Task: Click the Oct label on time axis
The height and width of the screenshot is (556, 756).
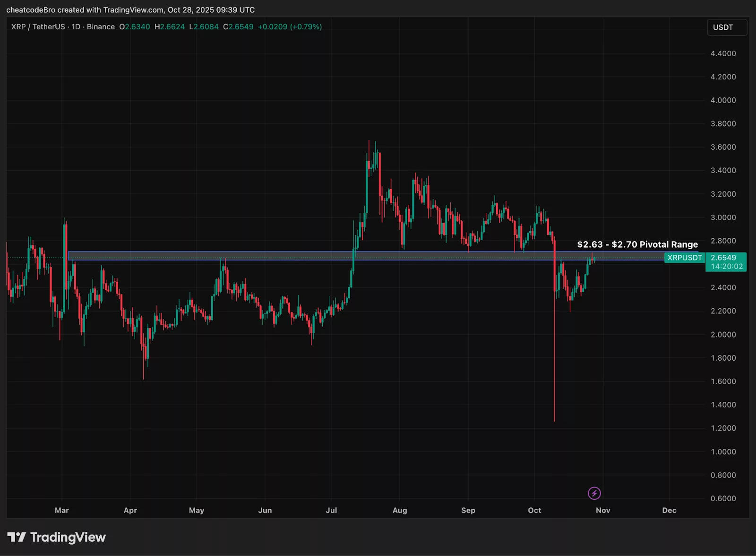Action: [x=534, y=511]
